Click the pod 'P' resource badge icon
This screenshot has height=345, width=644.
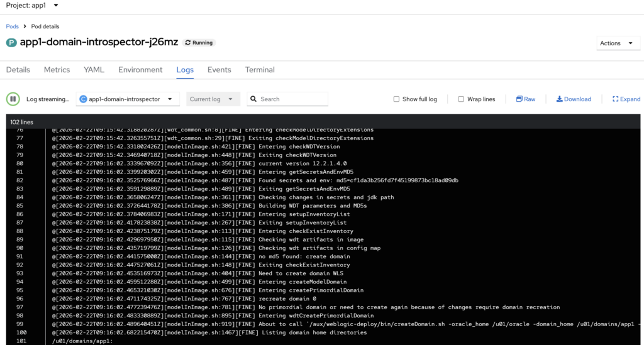click(11, 43)
